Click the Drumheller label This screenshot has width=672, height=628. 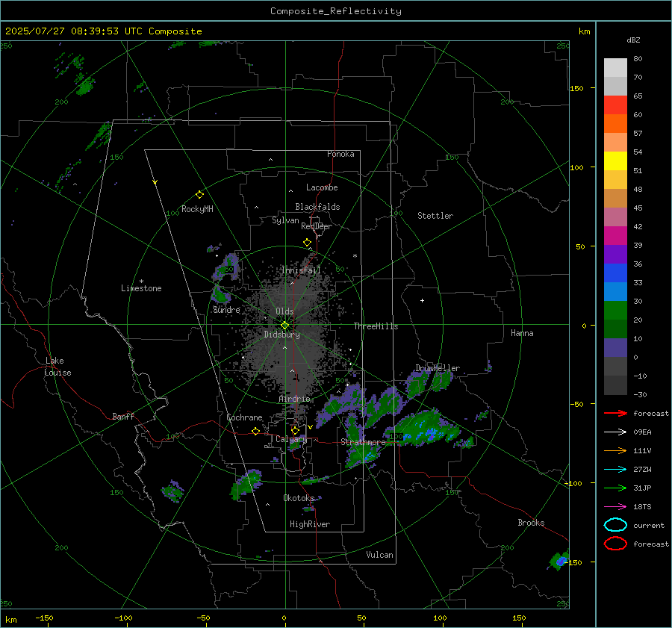tap(438, 368)
